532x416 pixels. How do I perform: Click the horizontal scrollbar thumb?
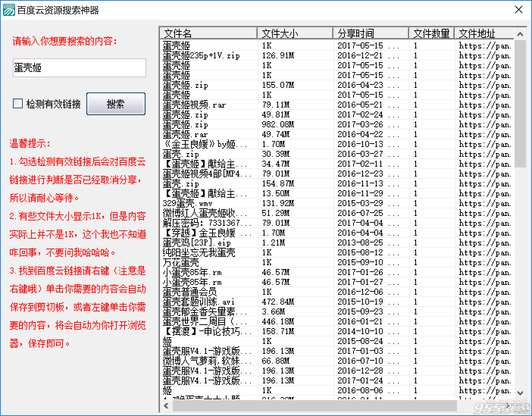(315, 406)
